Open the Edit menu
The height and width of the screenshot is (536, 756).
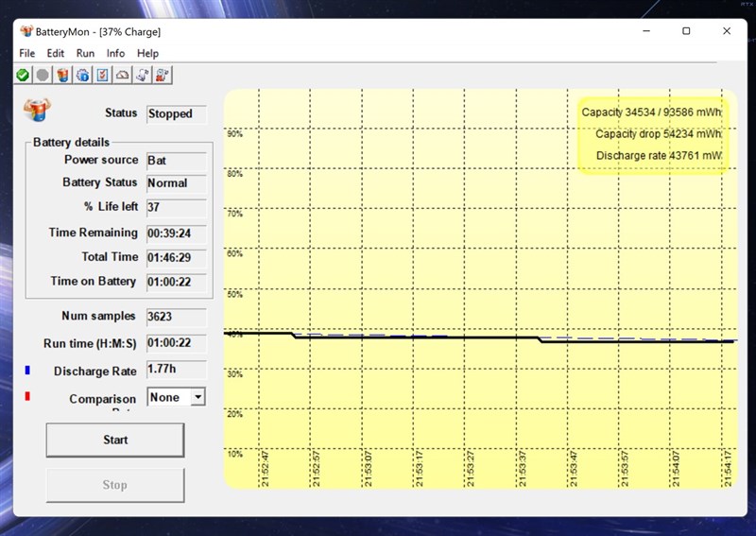tap(56, 53)
